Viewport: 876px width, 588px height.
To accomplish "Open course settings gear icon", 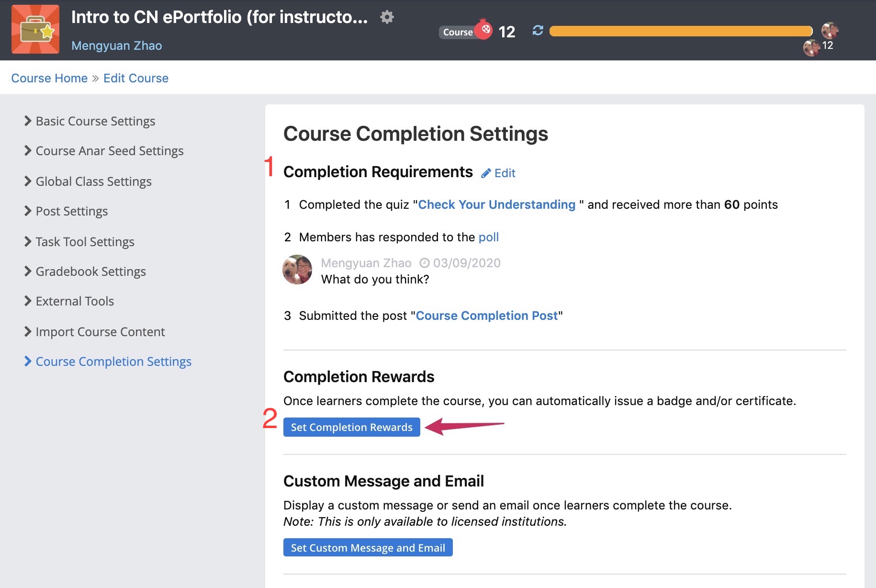I will pos(387,18).
